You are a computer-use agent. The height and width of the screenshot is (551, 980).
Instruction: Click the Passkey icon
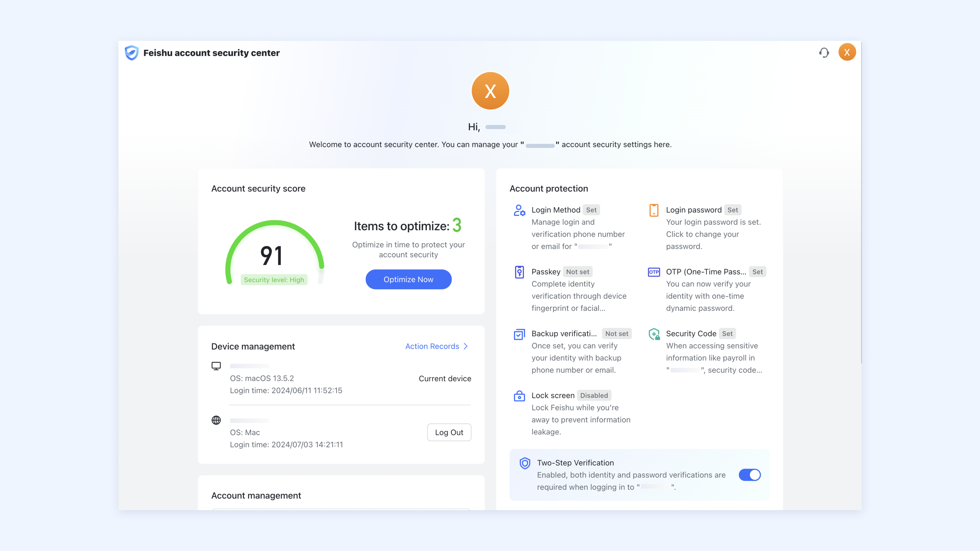(x=519, y=272)
